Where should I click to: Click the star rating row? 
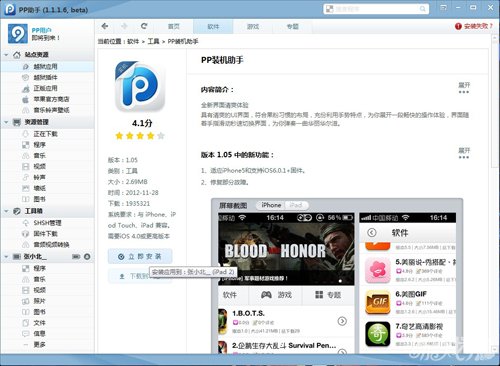click(x=140, y=136)
